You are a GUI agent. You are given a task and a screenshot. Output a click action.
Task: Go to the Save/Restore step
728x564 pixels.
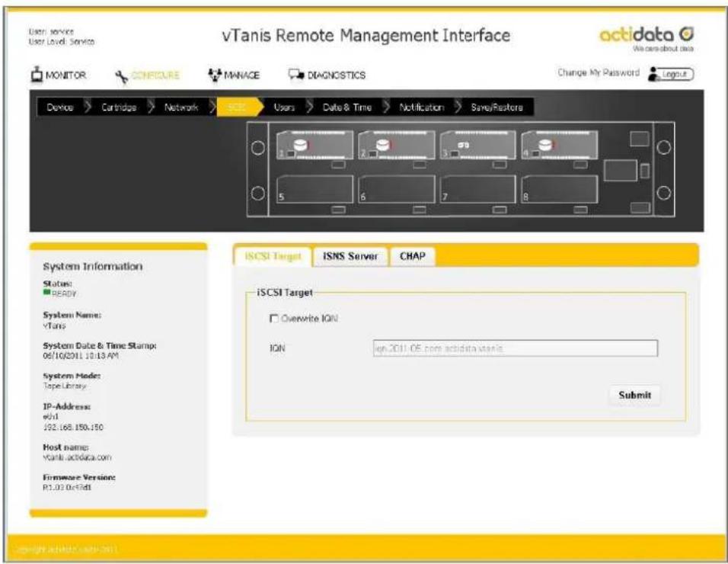[497, 107]
